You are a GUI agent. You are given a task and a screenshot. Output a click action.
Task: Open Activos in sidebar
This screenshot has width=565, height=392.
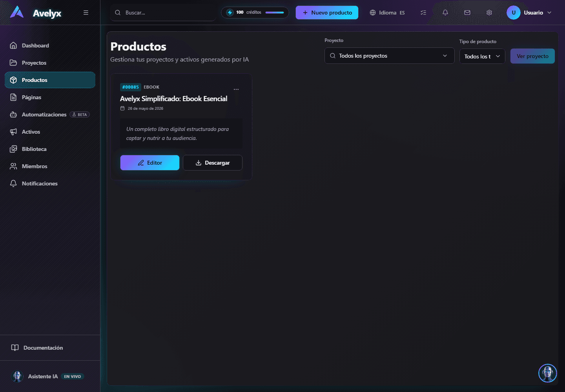coord(50,132)
